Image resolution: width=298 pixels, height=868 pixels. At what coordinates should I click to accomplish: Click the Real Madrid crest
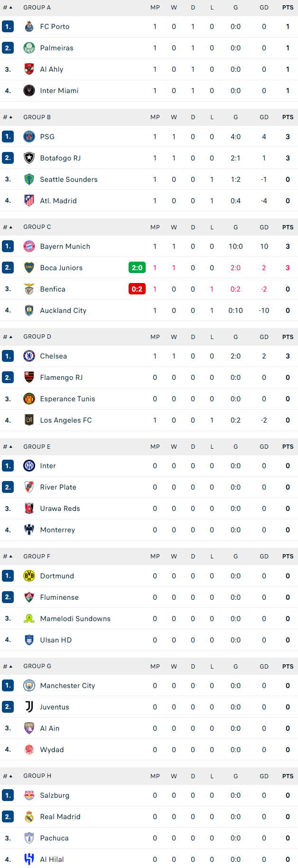pos(29,817)
